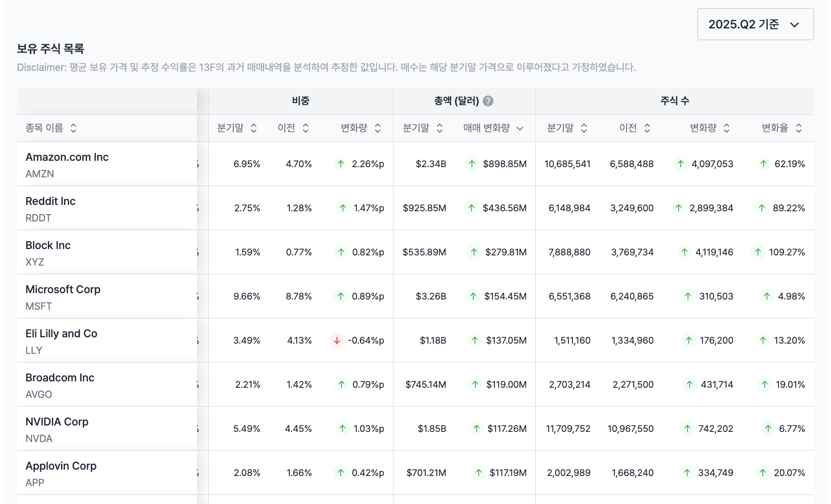Click Applovin's $701.21M total value

427,473
